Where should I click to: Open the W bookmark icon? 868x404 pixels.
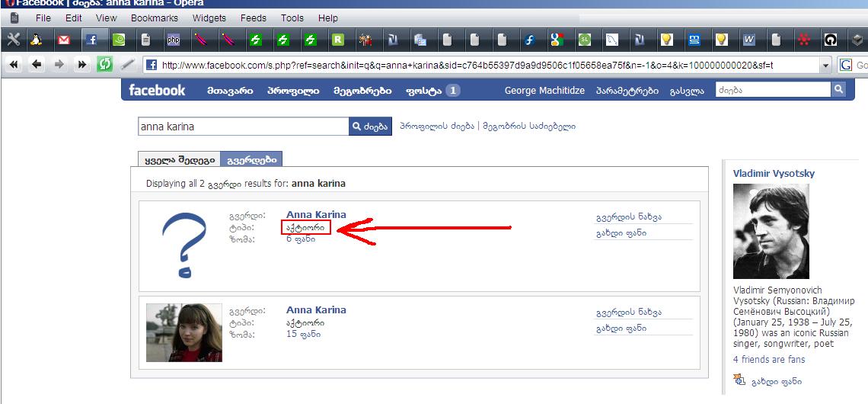point(749,40)
